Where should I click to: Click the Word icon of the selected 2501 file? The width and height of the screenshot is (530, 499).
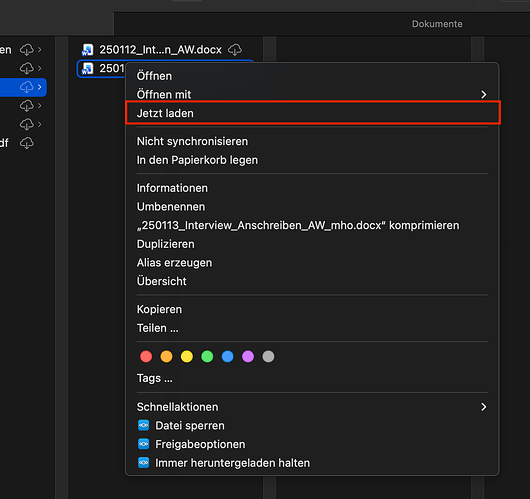coord(88,69)
